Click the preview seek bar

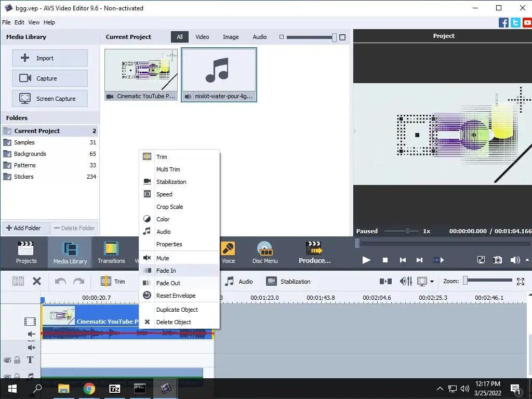pos(443,243)
